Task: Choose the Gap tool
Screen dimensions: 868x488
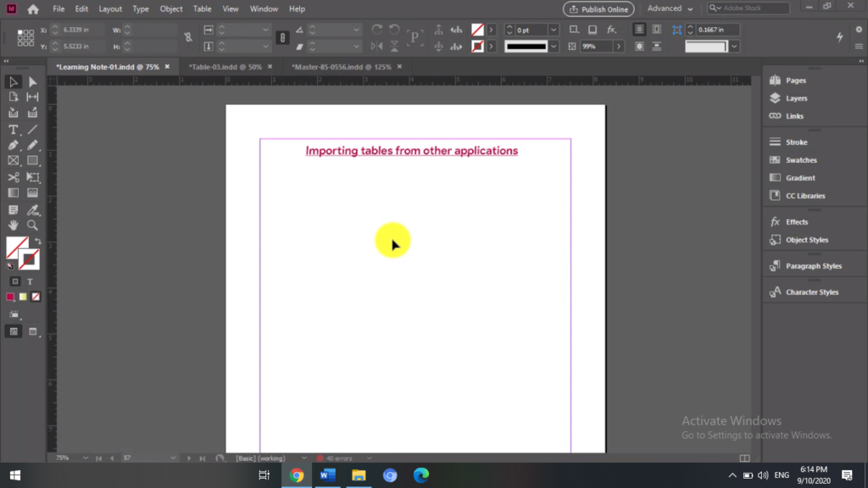Action: click(x=33, y=97)
